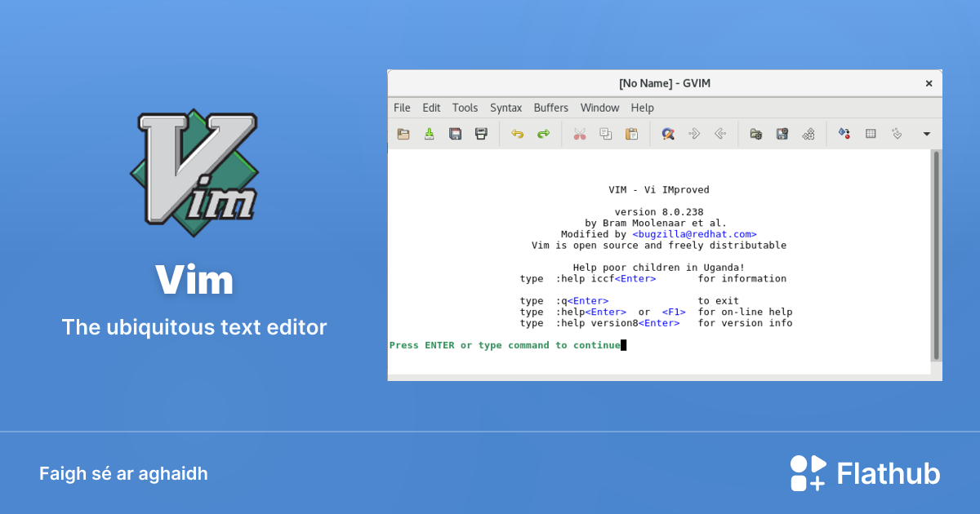The image size is (980, 514).
Task: Click the Paste clipboard icon
Action: click(631, 133)
